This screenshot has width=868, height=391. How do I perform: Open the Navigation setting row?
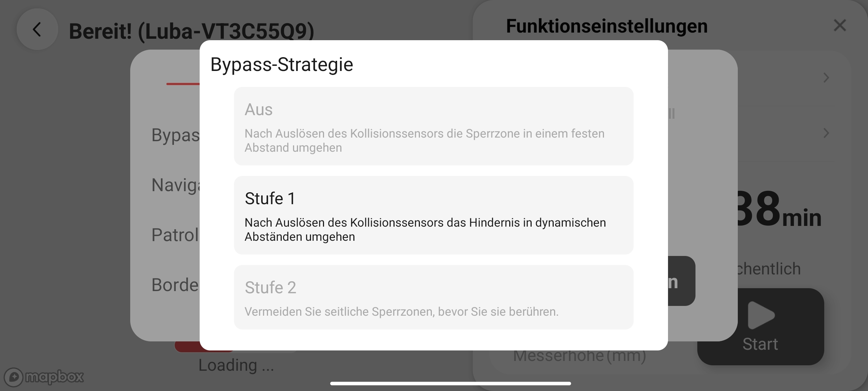coord(175,185)
